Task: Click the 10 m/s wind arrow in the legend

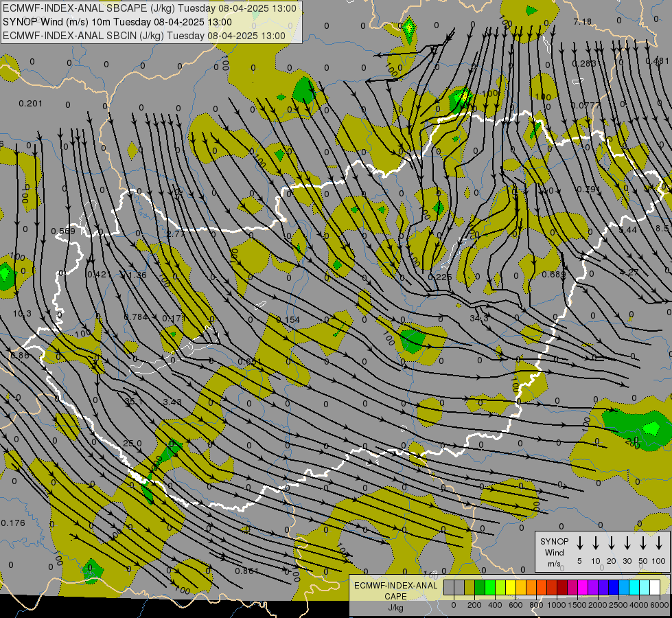Action: click(x=596, y=543)
